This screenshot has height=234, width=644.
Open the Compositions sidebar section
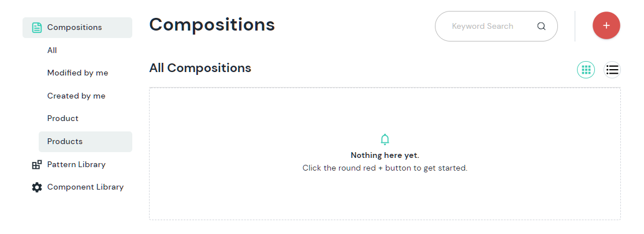click(75, 27)
